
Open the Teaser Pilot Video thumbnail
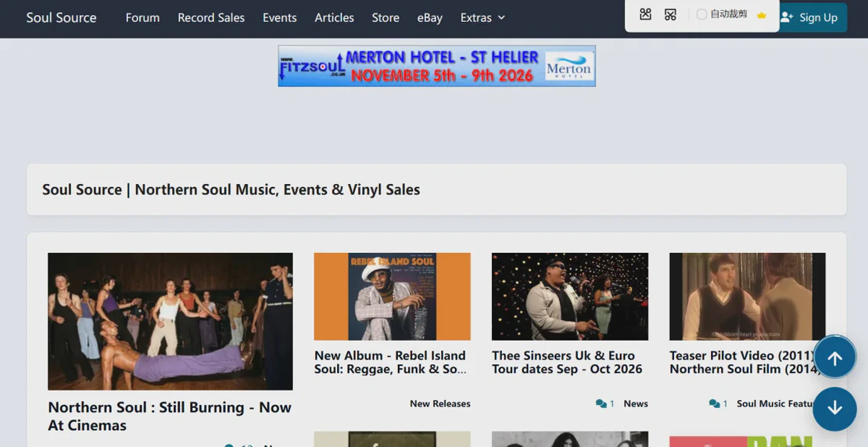click(748, 297)
